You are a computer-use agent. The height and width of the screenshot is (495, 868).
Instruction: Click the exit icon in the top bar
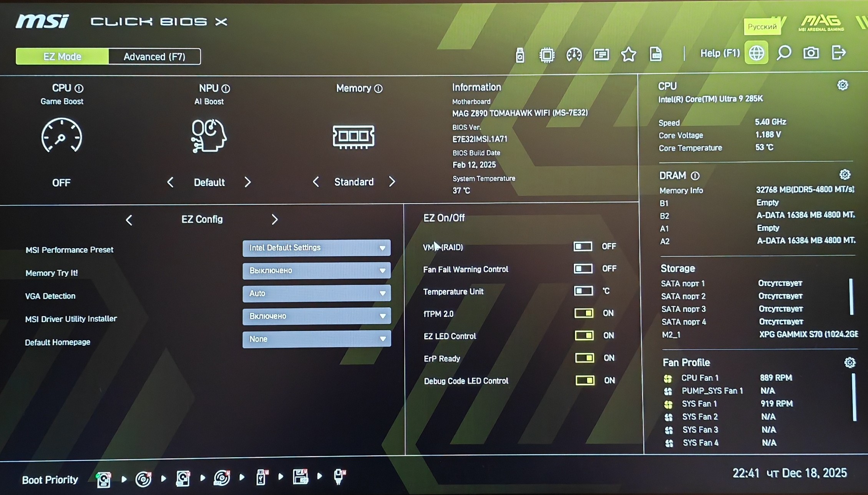839,53
